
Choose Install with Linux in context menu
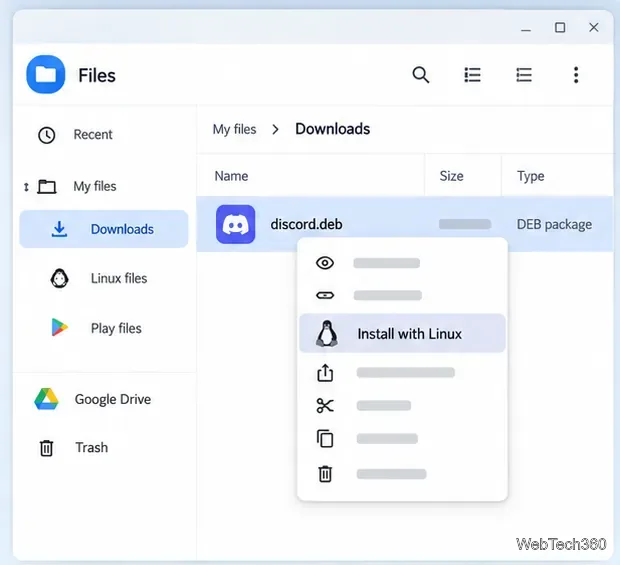[402, 333]
